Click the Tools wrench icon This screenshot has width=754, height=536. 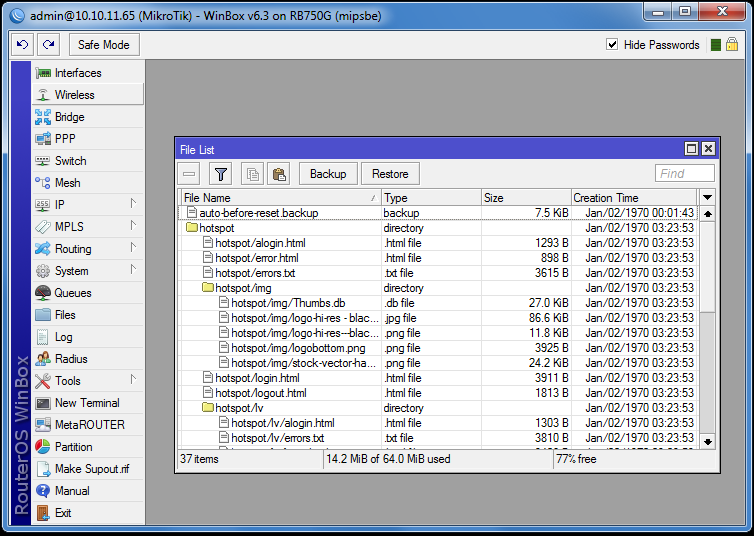click(43, 381)
